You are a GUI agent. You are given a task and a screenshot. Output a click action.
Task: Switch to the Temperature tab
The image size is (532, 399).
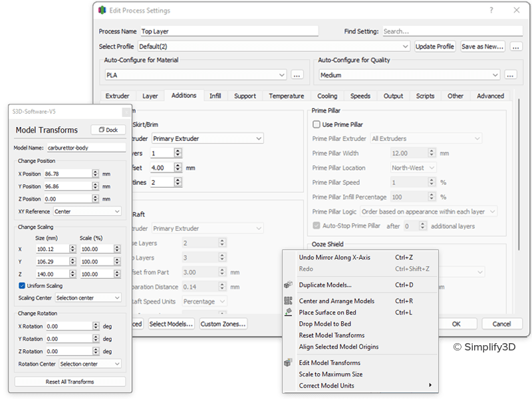287,96
